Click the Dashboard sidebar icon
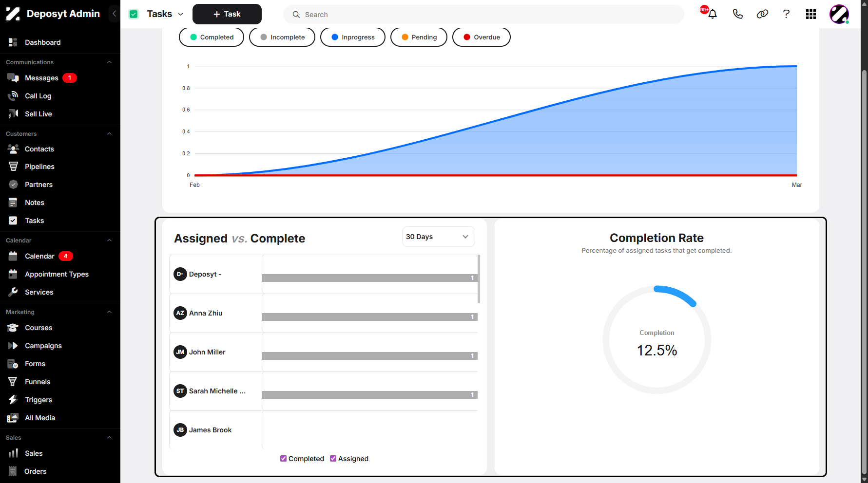Screen dimensions: 868x483 point(13,42)
